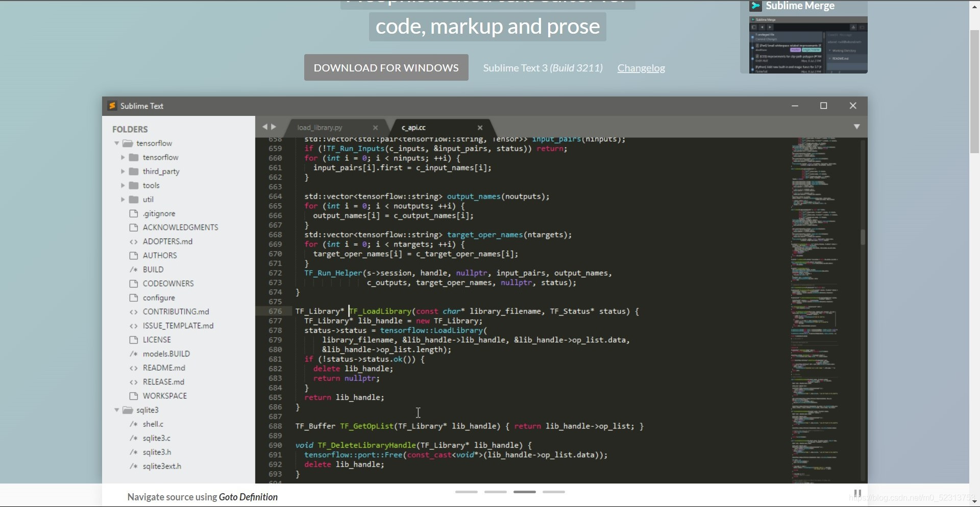Screen dimensions: 980x507
Task: Click the editor vertical scrollbar thumb
Action: click(863, 237)
